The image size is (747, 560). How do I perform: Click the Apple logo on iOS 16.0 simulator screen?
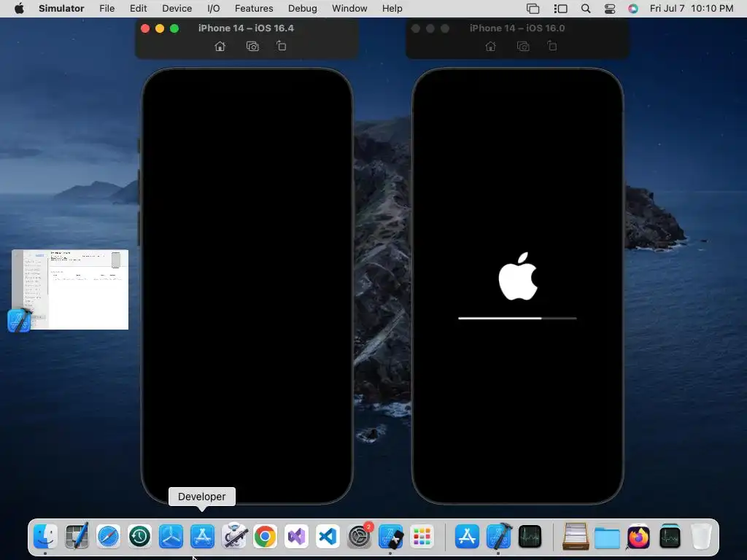(518, 276)
